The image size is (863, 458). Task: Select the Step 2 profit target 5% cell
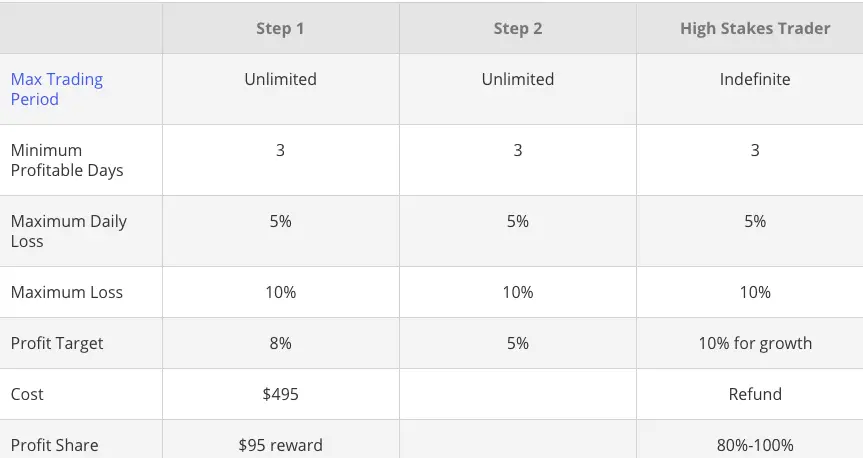point(517,343)
